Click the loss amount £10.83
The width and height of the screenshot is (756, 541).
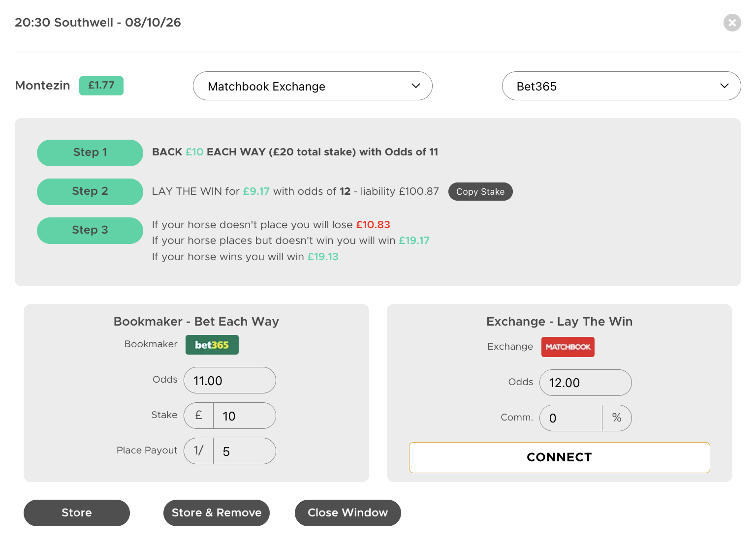[x=373, y=225]
